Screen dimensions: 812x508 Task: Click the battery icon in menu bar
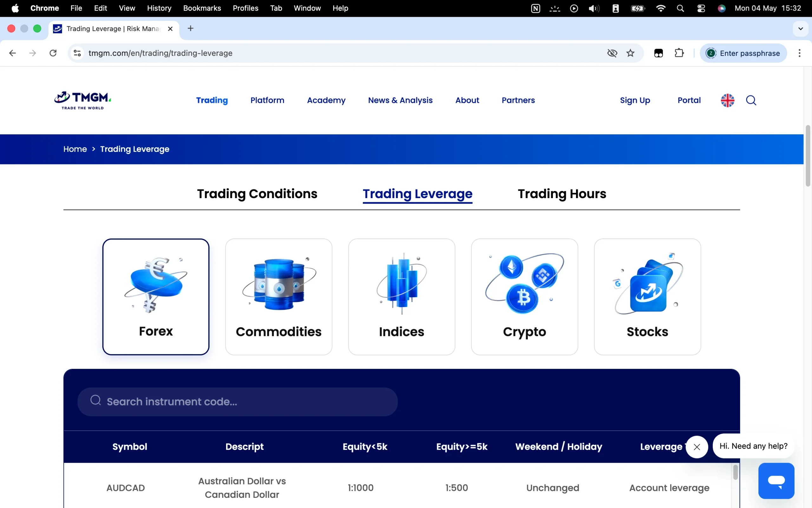point(638,8)
